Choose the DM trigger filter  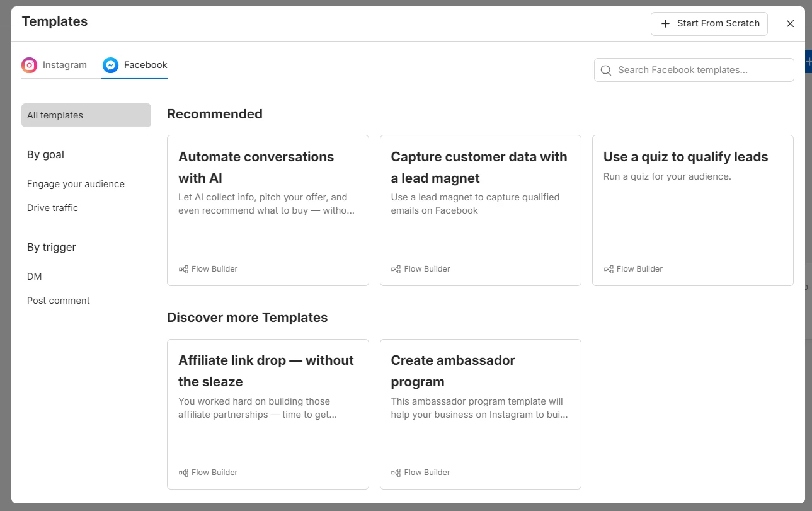(35, 277)
